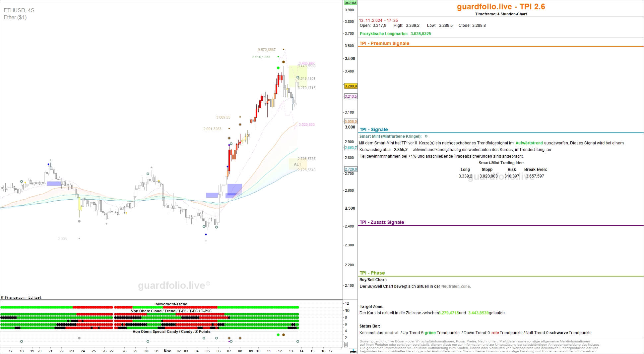Click the 3S24M countdown label
Viewport: 644px width, 354px height.
coord(350,3)
